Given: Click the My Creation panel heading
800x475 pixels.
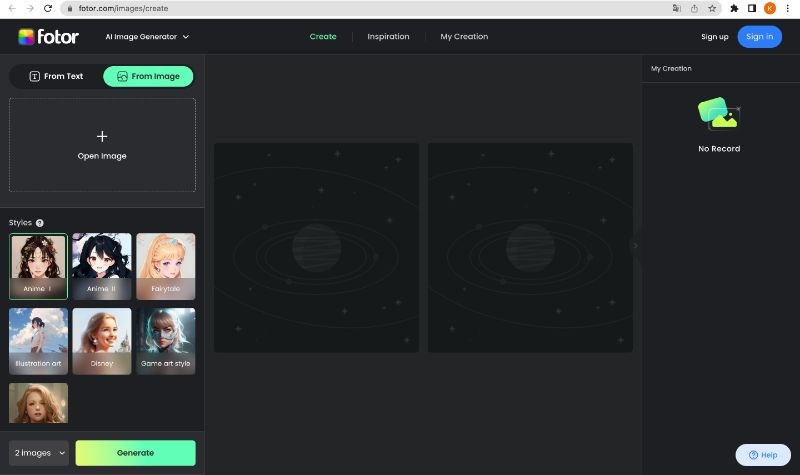Looking at the screenshot, I should 671,68.
